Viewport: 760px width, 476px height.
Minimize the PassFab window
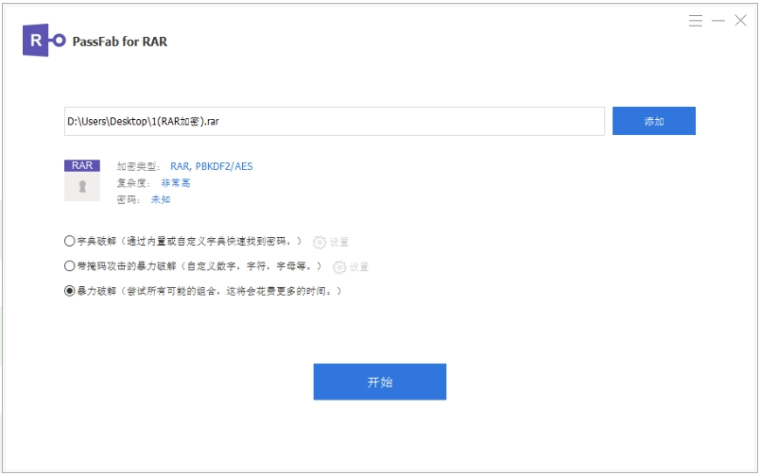[x=718, y=20]
